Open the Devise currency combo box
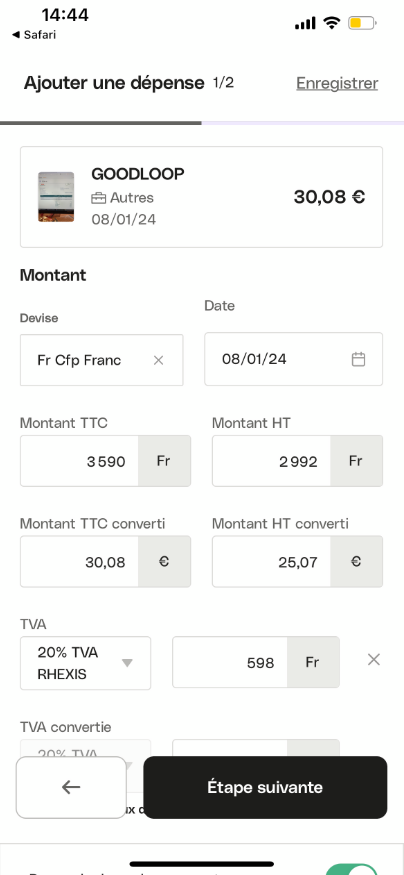 [x=102, y=360]
